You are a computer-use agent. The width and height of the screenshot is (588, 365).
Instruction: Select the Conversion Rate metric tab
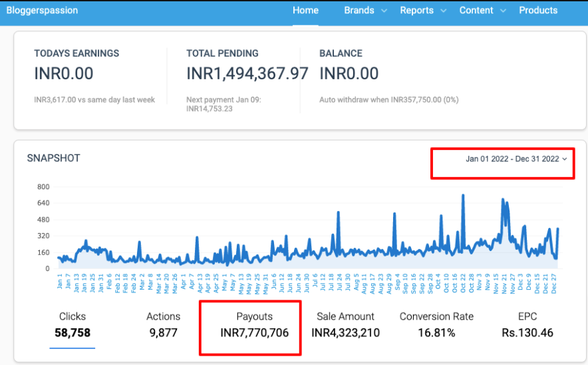click(x=438, y=325)
